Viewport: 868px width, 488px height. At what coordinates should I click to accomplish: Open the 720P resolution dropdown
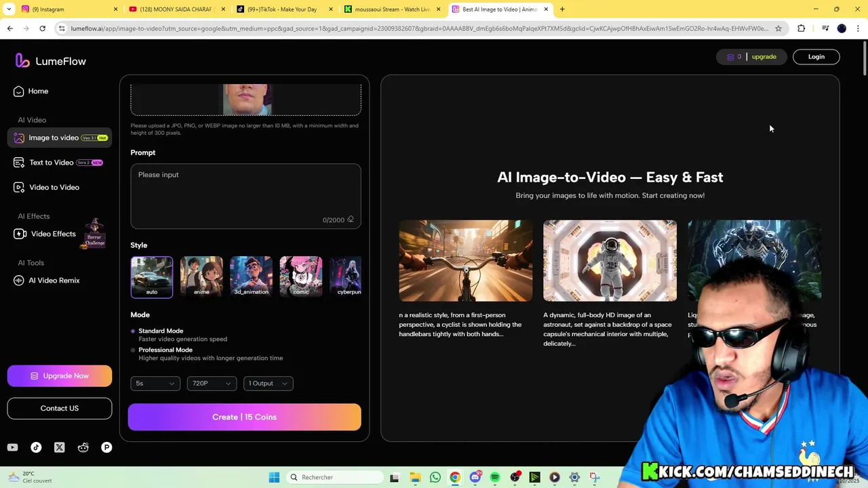coord(212,384)
